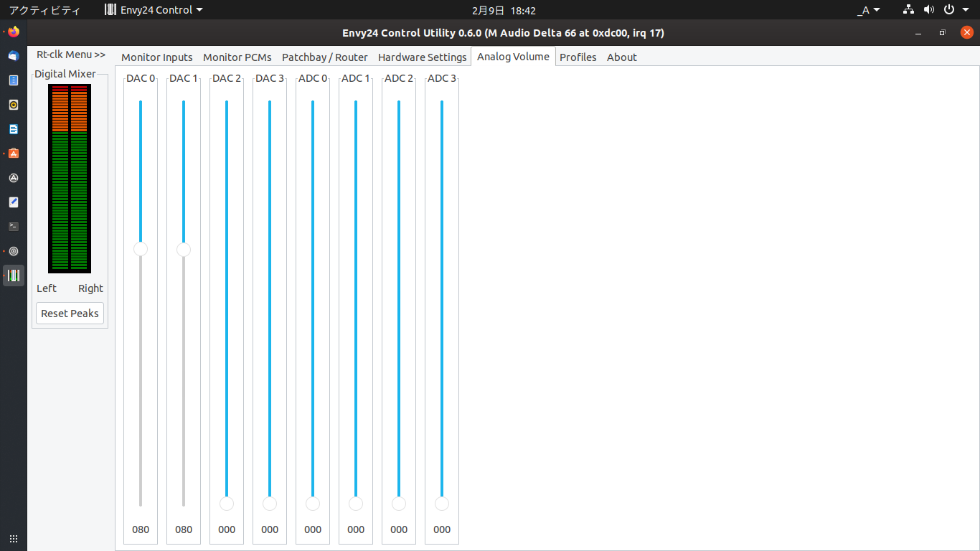
Task: Click the Reset Peaks button
Action: (70, 314)
